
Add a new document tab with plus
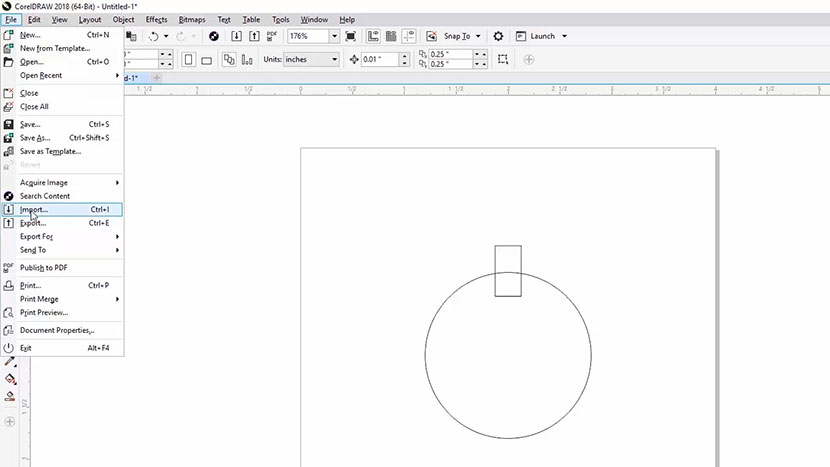(x=156, y=78)
